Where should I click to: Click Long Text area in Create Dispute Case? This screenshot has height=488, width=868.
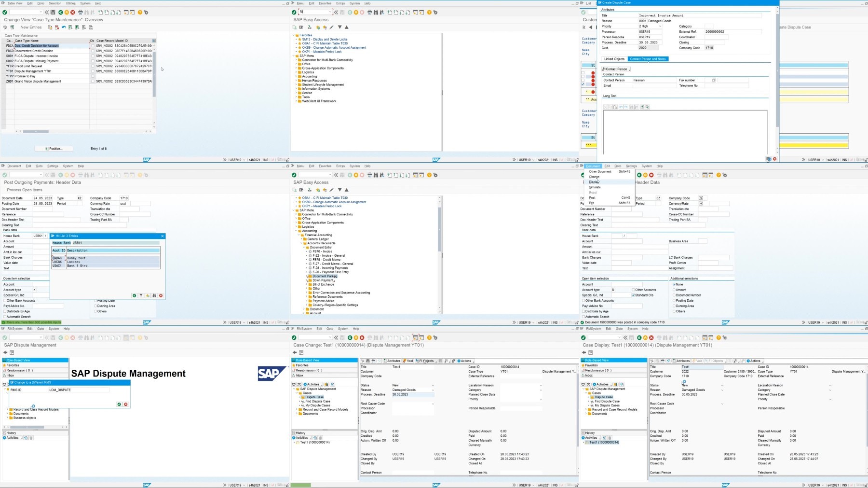click(685, 132)
